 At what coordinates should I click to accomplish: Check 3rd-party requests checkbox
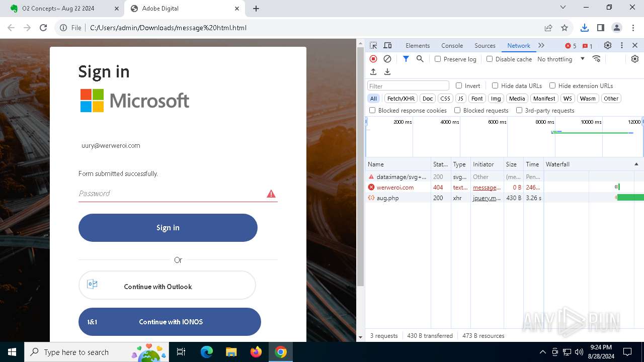click(x=519, y=110)
